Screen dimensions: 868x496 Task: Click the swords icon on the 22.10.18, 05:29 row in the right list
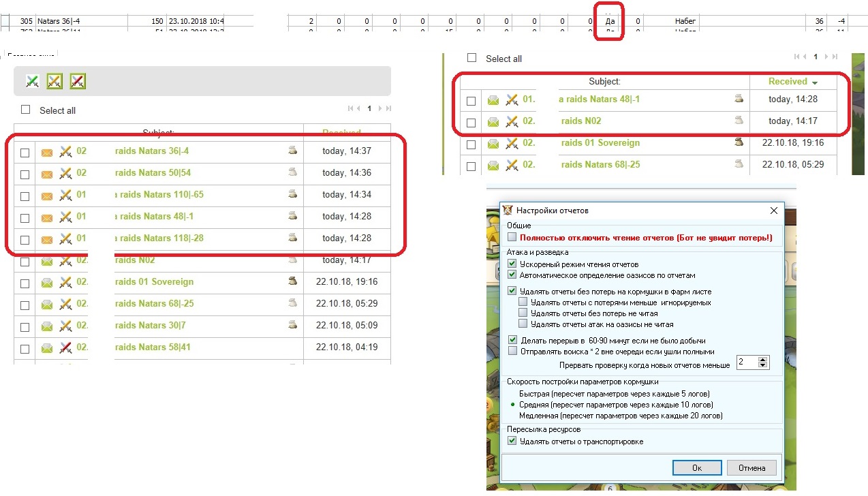coord(512,165)
